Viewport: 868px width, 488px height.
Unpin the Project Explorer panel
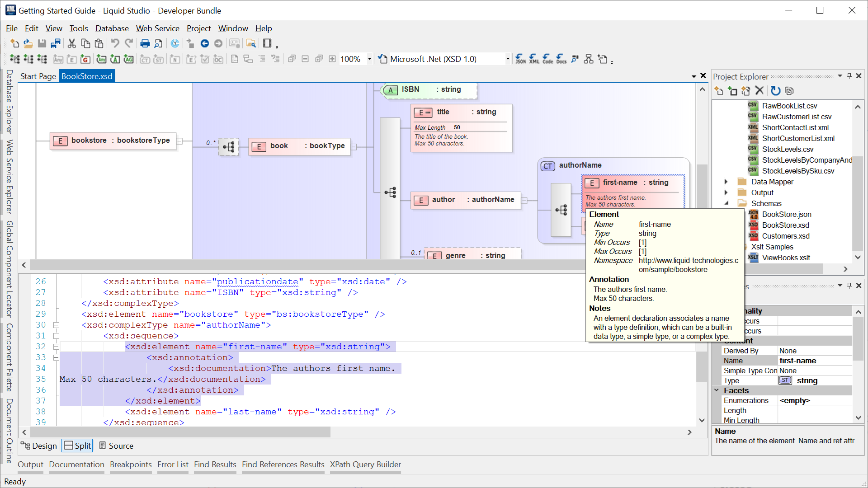849,76
